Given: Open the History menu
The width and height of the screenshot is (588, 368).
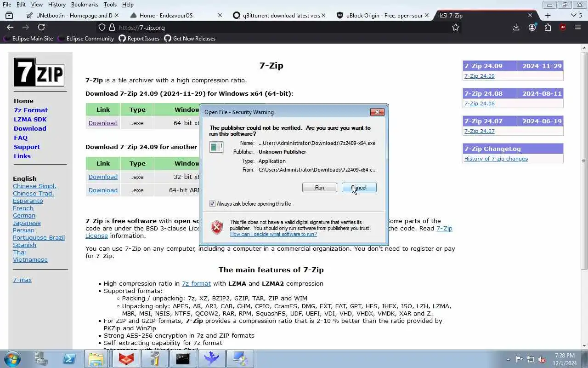Looking at the screenshot, I should coord(57,5).
